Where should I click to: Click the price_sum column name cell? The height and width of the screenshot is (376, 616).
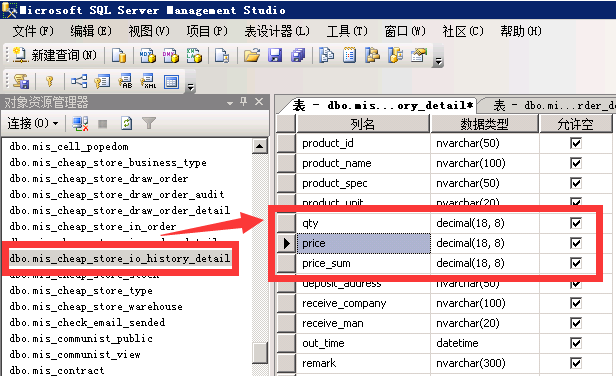(364, 263)
